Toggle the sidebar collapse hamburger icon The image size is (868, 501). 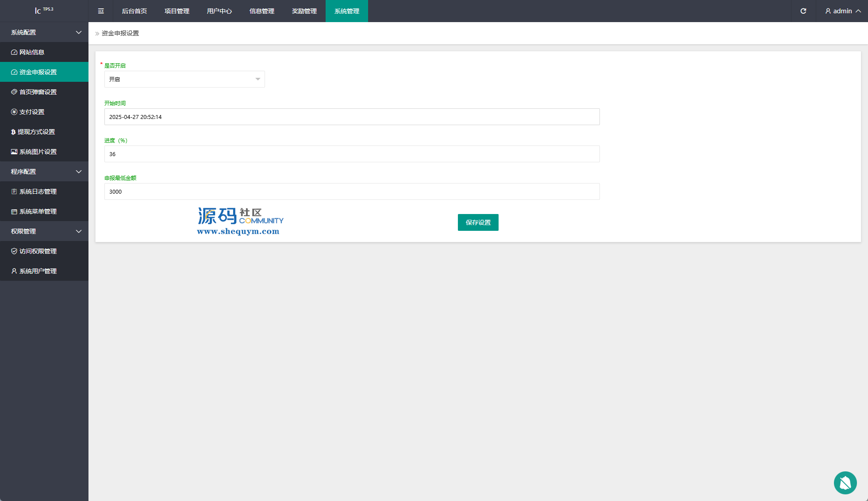[x=101, y=11]
